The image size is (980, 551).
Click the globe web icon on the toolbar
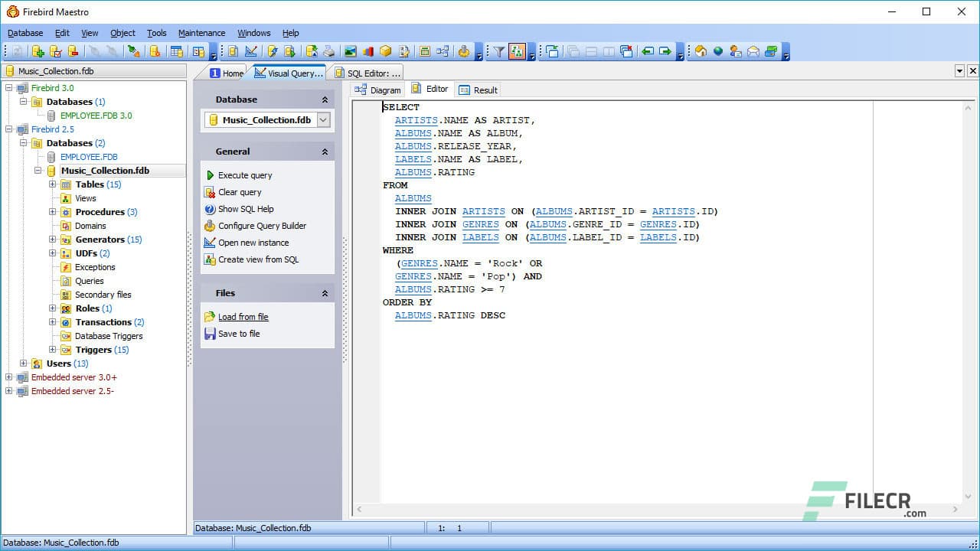717,51
